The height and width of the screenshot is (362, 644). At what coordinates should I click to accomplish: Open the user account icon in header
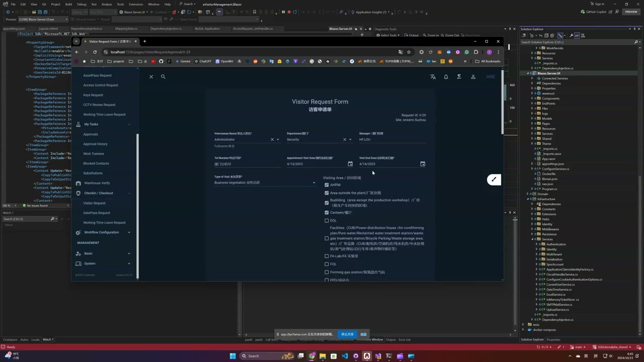coord(473,77)
